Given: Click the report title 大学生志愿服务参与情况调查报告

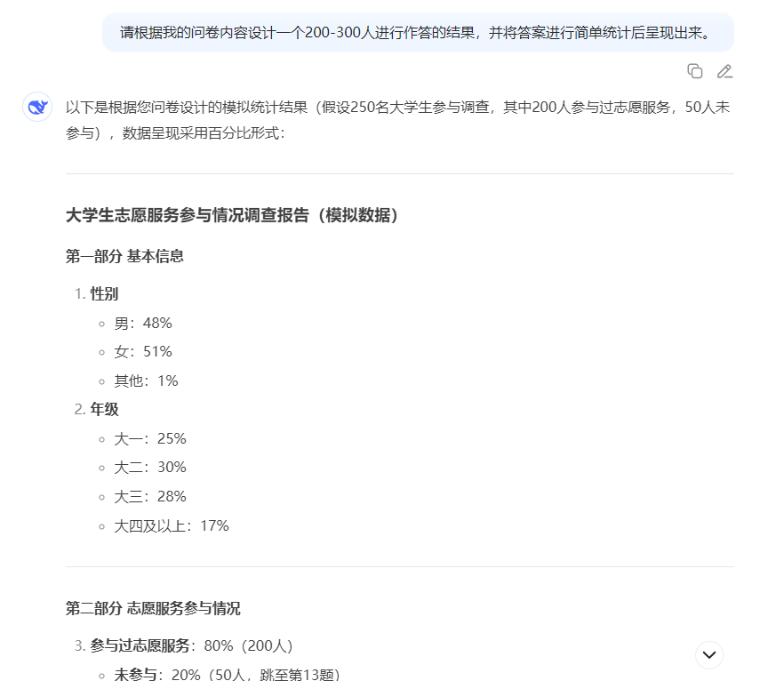Looking at the screenshot, I should (x=188, y=215).
